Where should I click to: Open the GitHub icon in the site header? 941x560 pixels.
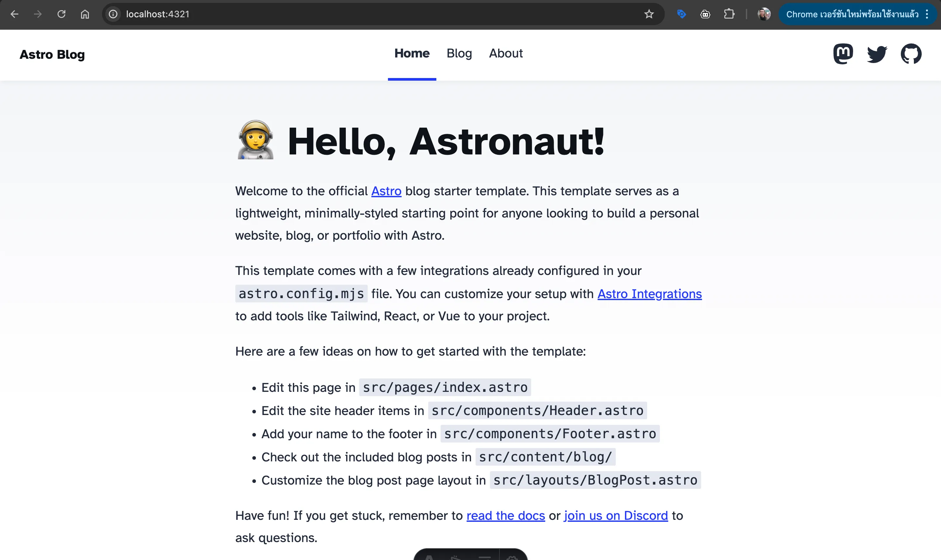911,54
